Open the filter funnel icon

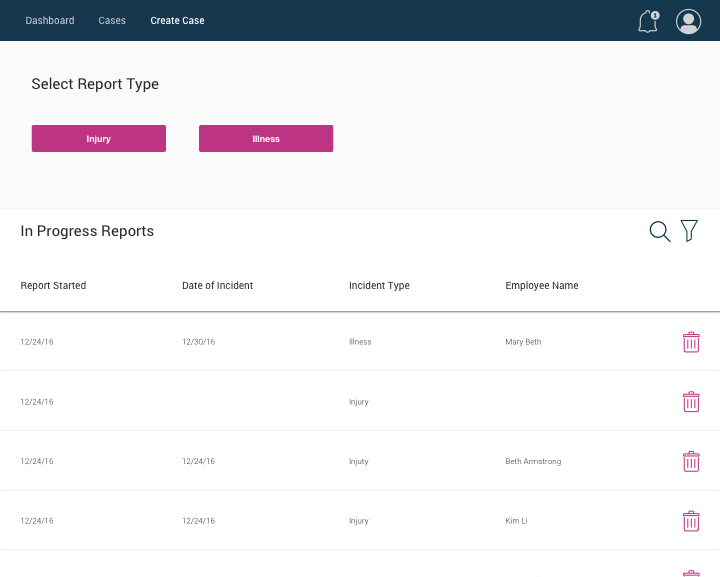tap(689, 230)
